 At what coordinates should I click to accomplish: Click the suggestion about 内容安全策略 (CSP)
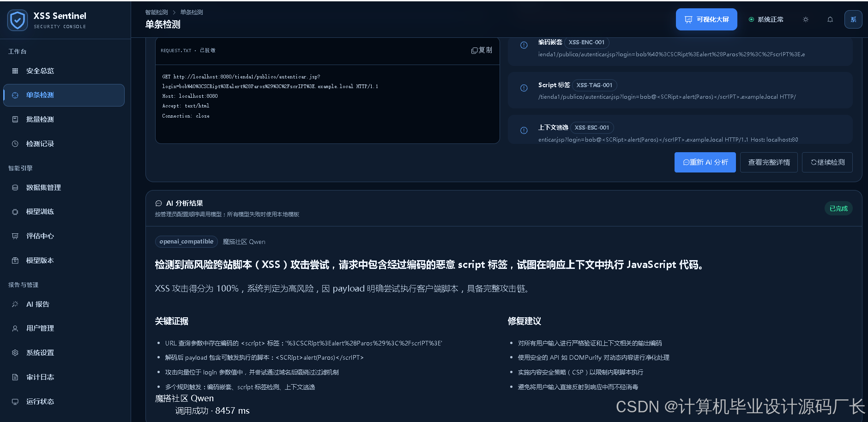point(580,373)
